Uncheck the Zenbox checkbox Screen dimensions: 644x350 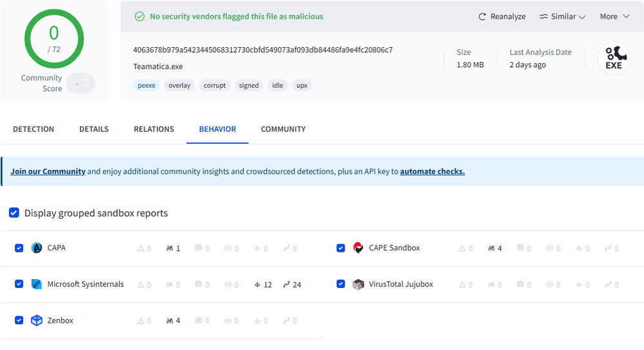[19, 320]
